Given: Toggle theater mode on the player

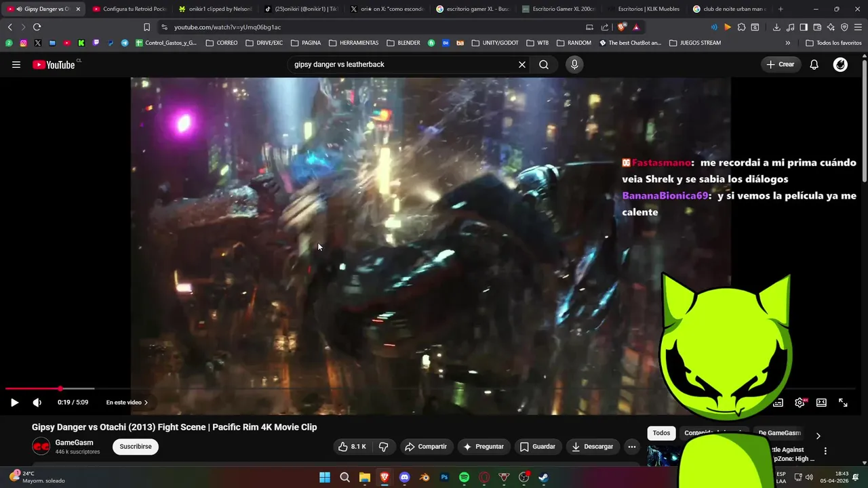Looking at the screenshot, I should click(x=821, y=403).
